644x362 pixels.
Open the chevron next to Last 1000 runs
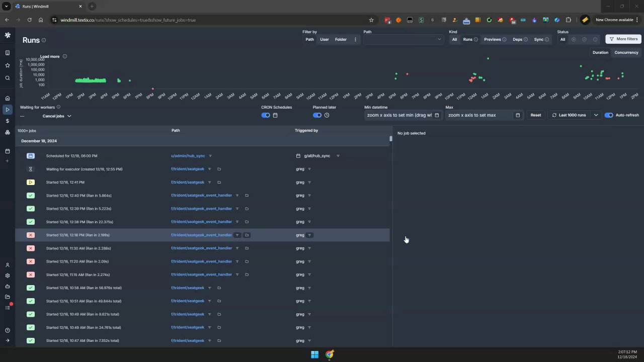pos(596,115)
